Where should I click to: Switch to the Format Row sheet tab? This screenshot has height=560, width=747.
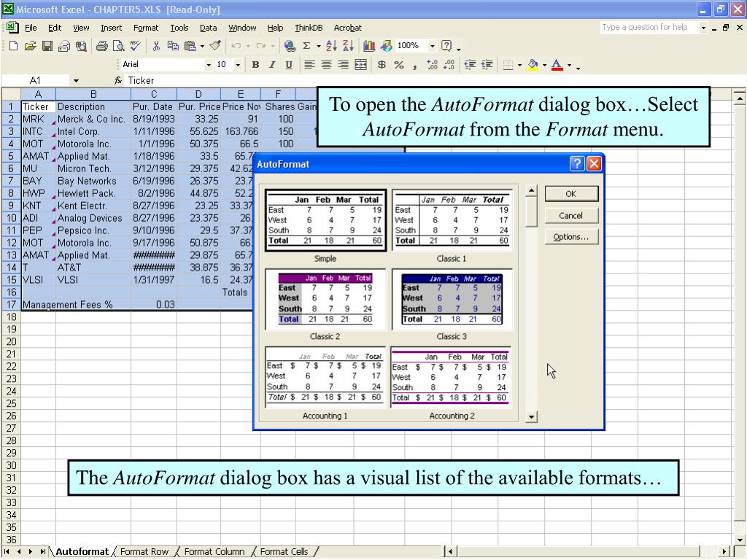[144, 552]
